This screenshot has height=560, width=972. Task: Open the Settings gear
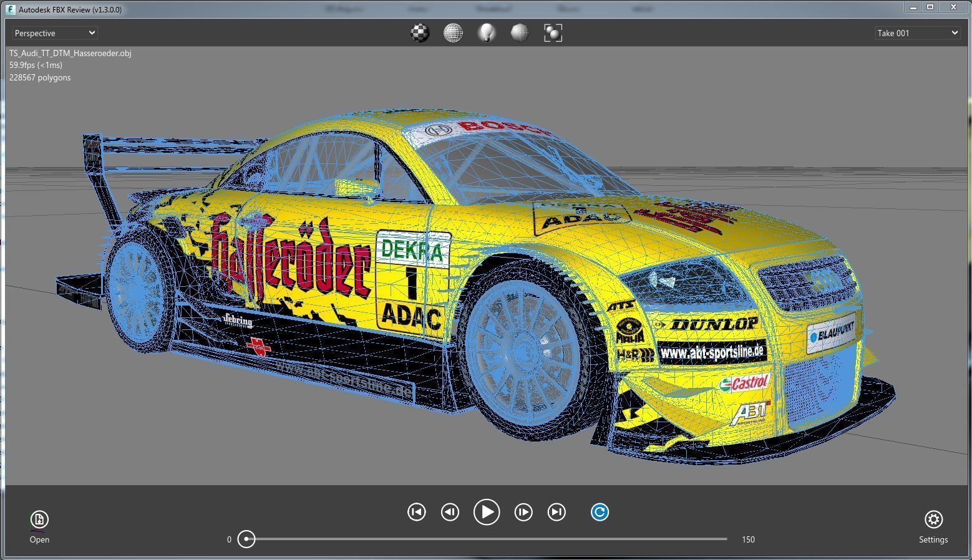(x=933, y=519)
